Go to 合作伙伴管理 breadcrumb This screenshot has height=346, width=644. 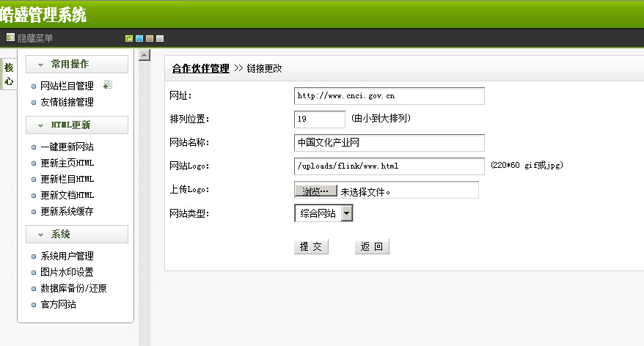(200, 69)
